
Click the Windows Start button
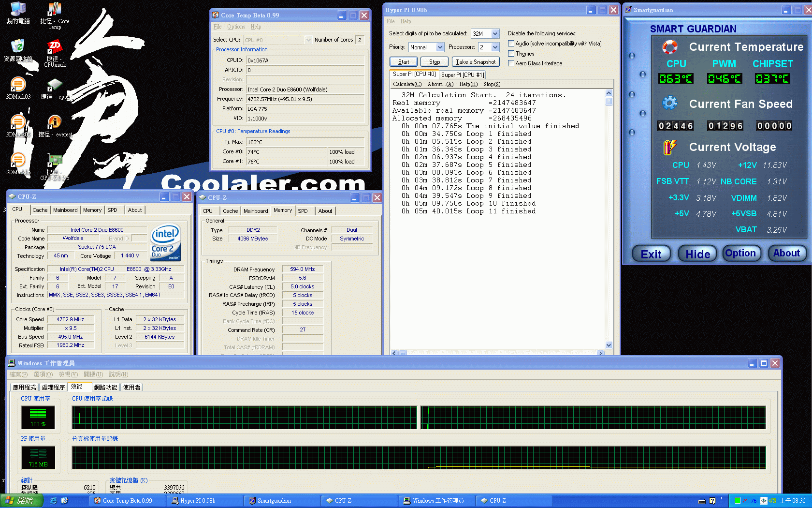pos(22,501)
